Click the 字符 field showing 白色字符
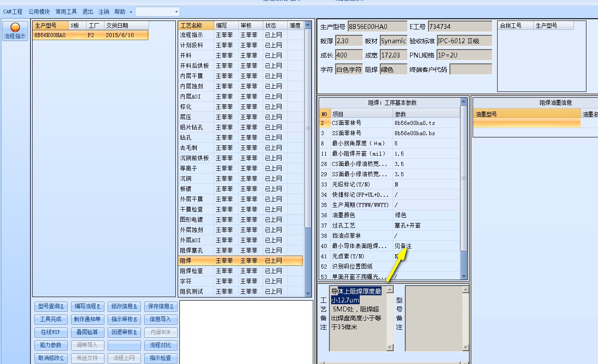Viewport: 598px width, 364px height. [349, 69]
